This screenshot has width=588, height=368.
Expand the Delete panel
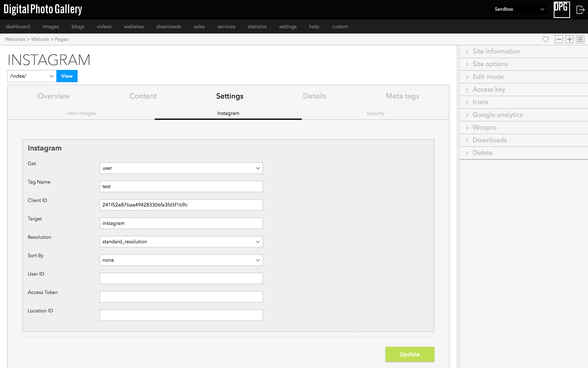[523, 153]
